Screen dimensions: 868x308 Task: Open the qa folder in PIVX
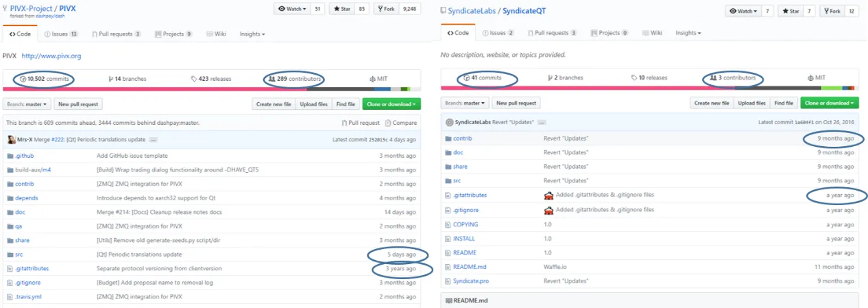pos(19,226)
